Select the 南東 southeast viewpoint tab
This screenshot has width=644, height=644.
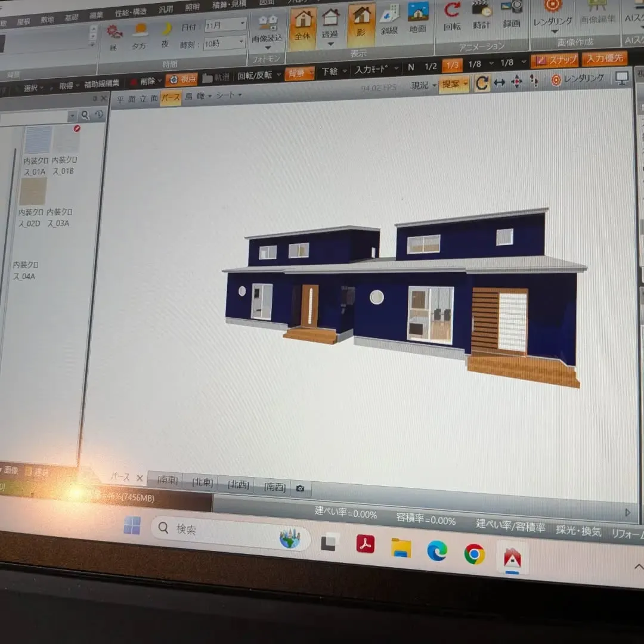pyautogui.click(x=167, y=479)
